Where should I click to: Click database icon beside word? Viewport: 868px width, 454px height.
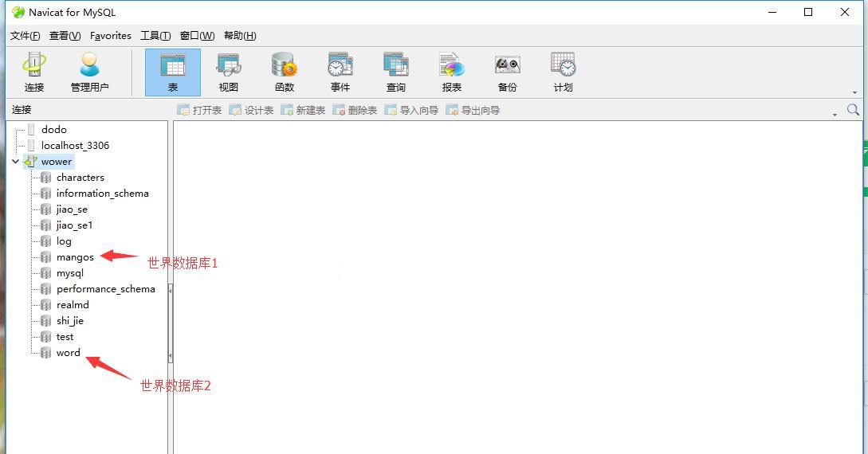click(46, 354)
